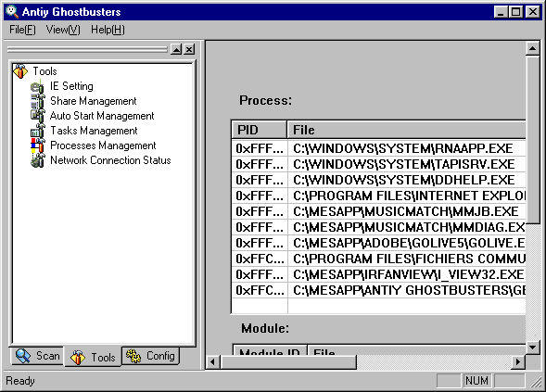The height and width of the screenshot is (392, 546).
Task: Close the Antiy Ghostbusters window
Action: point(533,12)
